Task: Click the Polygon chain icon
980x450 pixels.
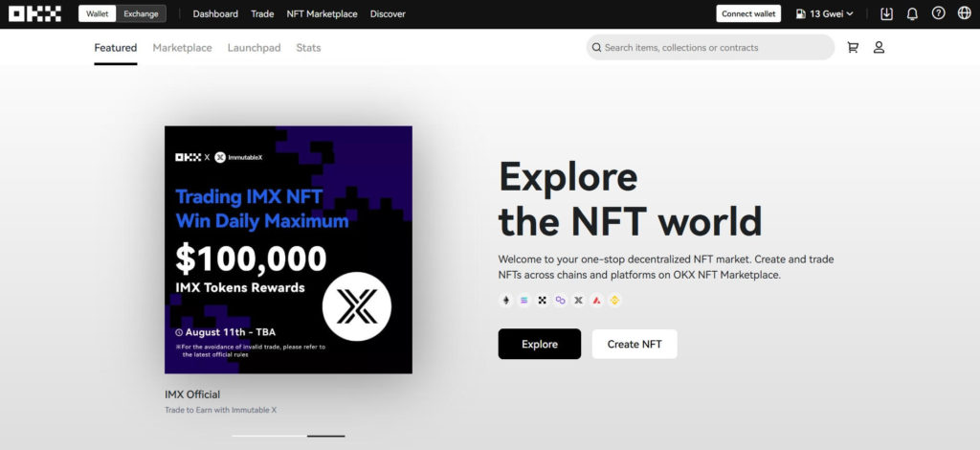Action: (560, 301)
